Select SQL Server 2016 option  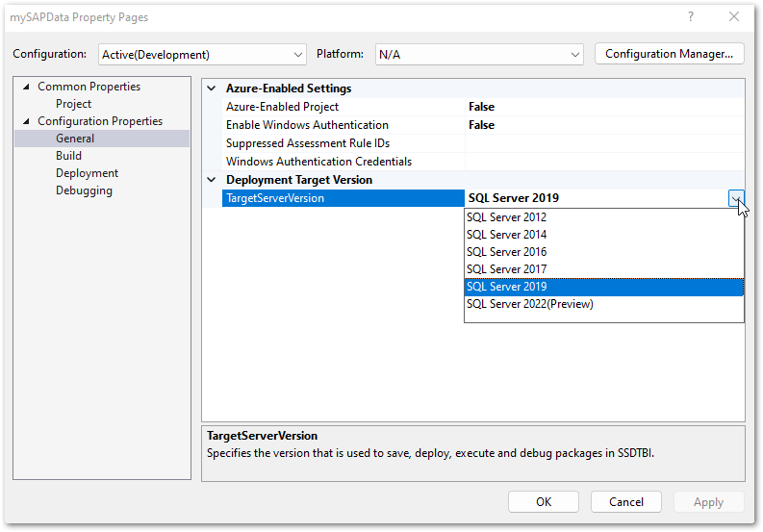coord(506,252)
